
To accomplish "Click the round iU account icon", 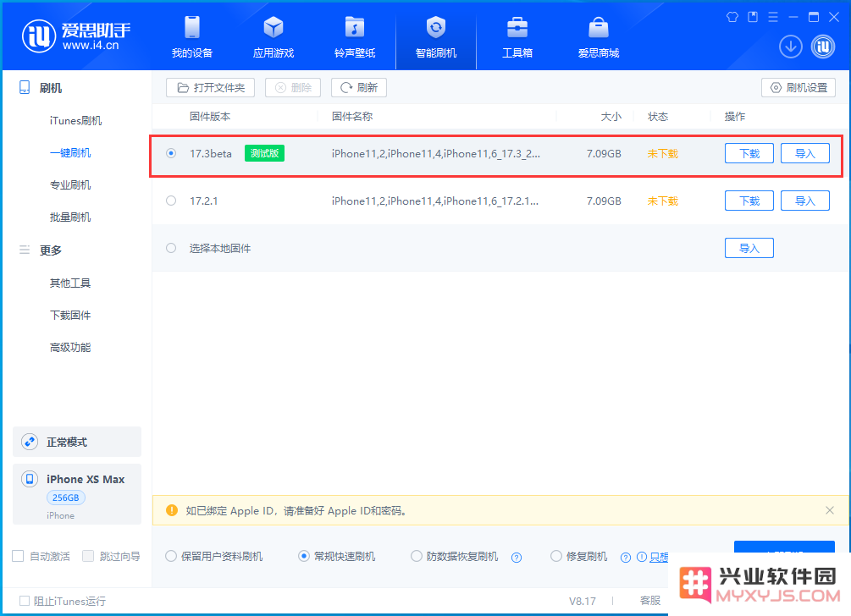I will 823,47.
